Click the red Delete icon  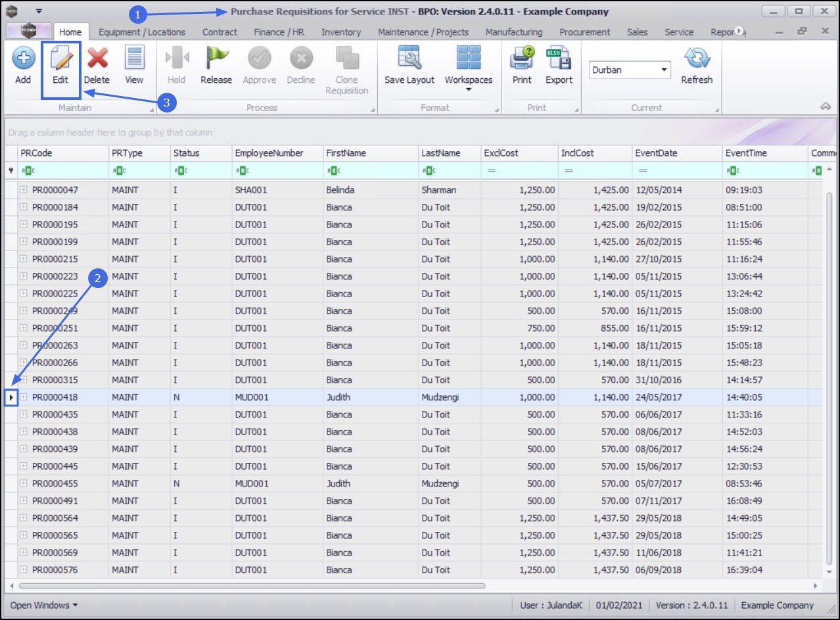(97, 60)
